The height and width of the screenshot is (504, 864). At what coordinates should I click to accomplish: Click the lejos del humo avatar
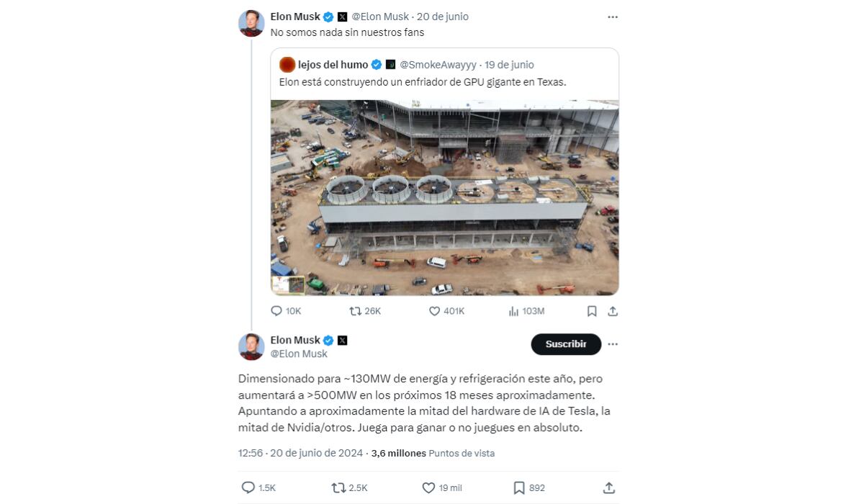pyautogui.click(x=287, y=65)
